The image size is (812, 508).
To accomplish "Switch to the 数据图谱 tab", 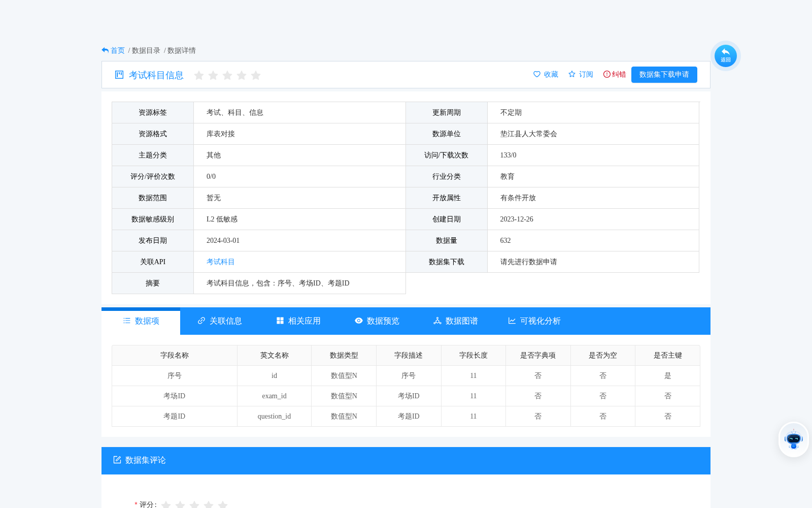I will [x=456, y=321].
